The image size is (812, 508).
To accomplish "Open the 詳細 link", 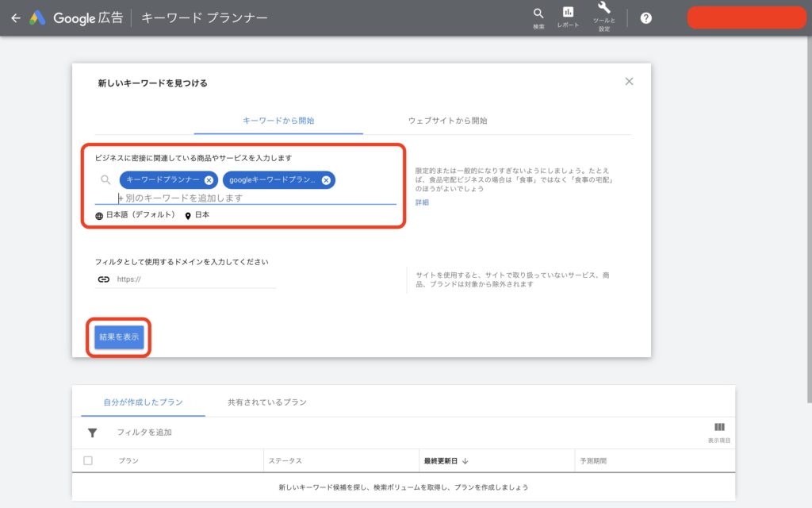I will tap(422, 202).
